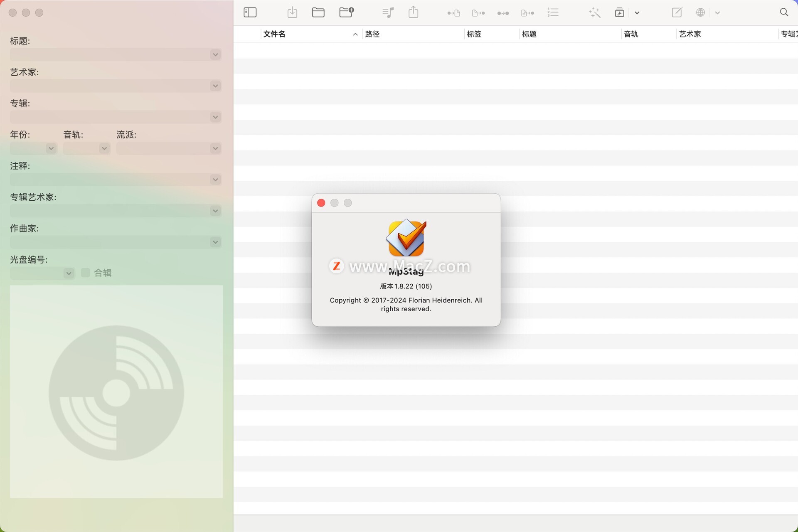Image resolution: width=798 pixels, height=532 pixels.
Task: Open the search magnifier icon
Action: tap(784, 12)
